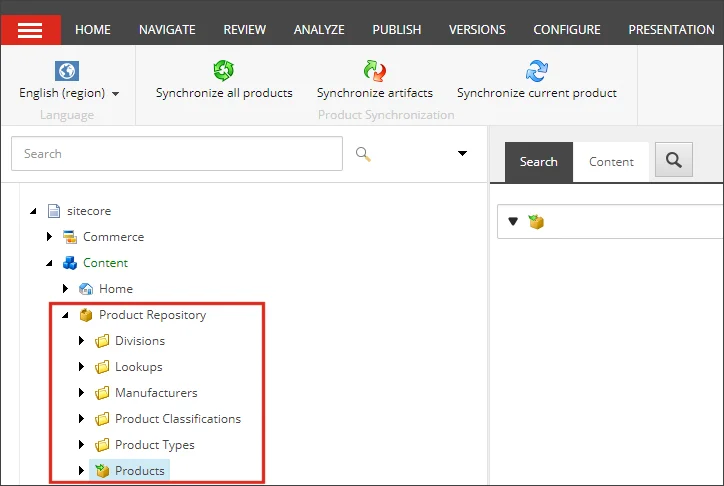
Task: Open the red hamburger Sitecore menu
Action: click(30, 30)
